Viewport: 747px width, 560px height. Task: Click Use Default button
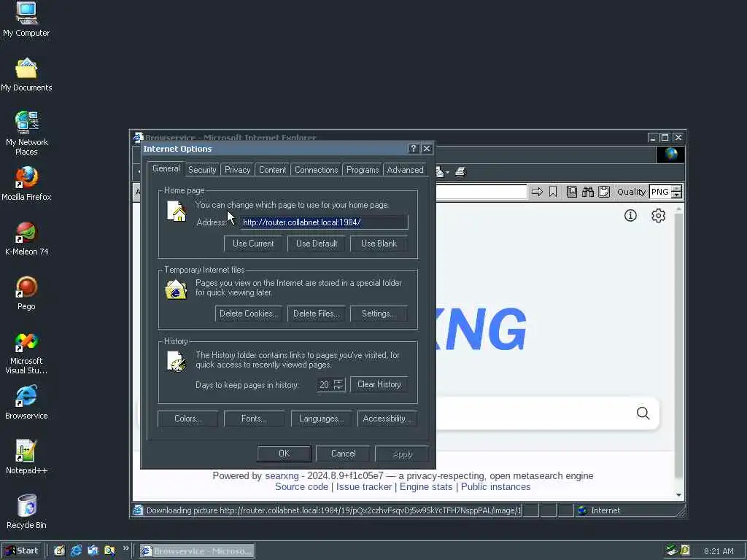(x=317, y=244)
